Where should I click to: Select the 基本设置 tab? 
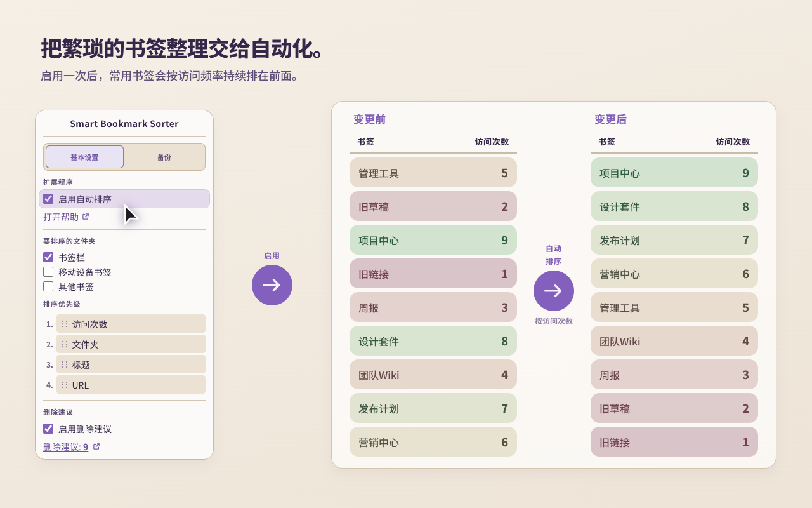point(84,157)
